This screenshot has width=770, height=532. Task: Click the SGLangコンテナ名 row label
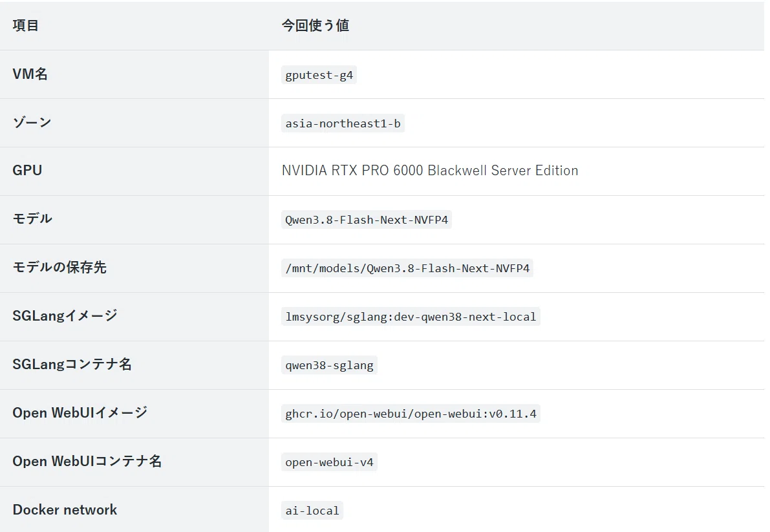72,364
